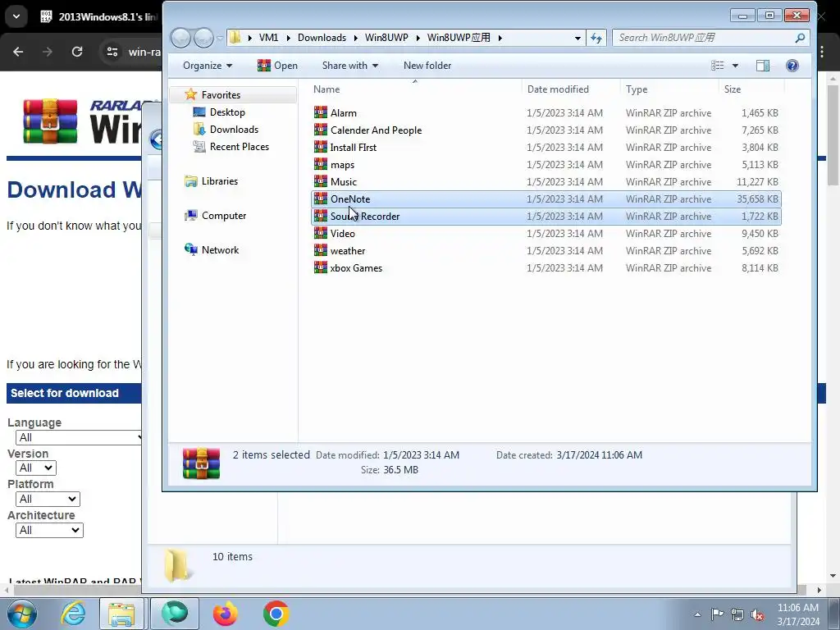The image size is (840, 630).
Task: Click the OneNote archive icon
Action: [321, 199]
